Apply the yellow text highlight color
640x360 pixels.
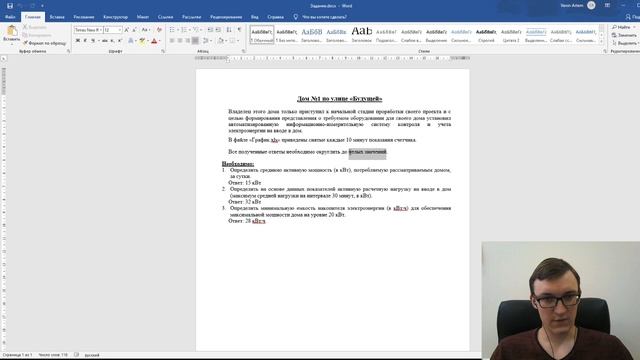point(142,40)
